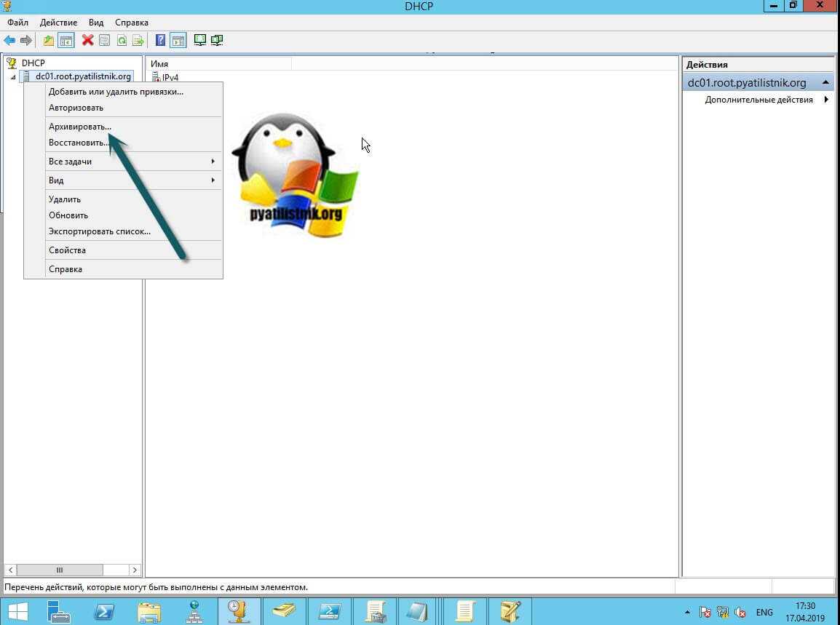The height and width of the screenshot is (625, 840).
Task: Expand 'Дополнительные действия' in Actions pane
Action: click(x=759, y=100)
